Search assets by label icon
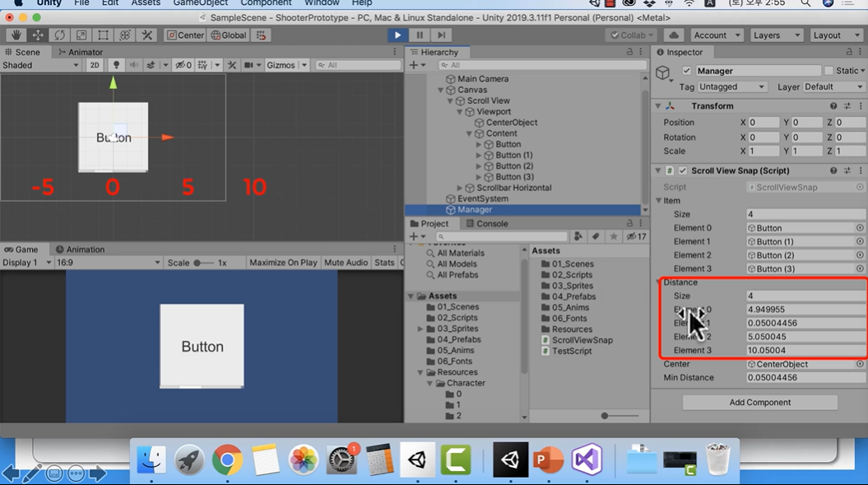This screenshot has width=868, height=485. [x=596, y=236]
